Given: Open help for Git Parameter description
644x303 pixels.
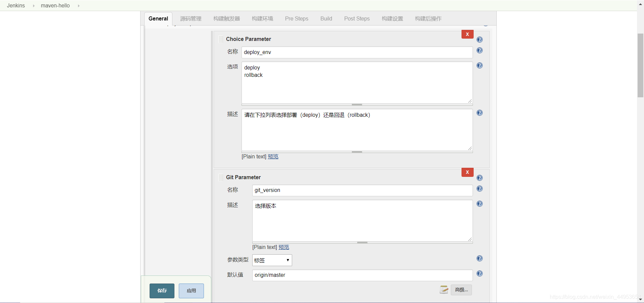Looking at the screenshot, I should point(480,204).
